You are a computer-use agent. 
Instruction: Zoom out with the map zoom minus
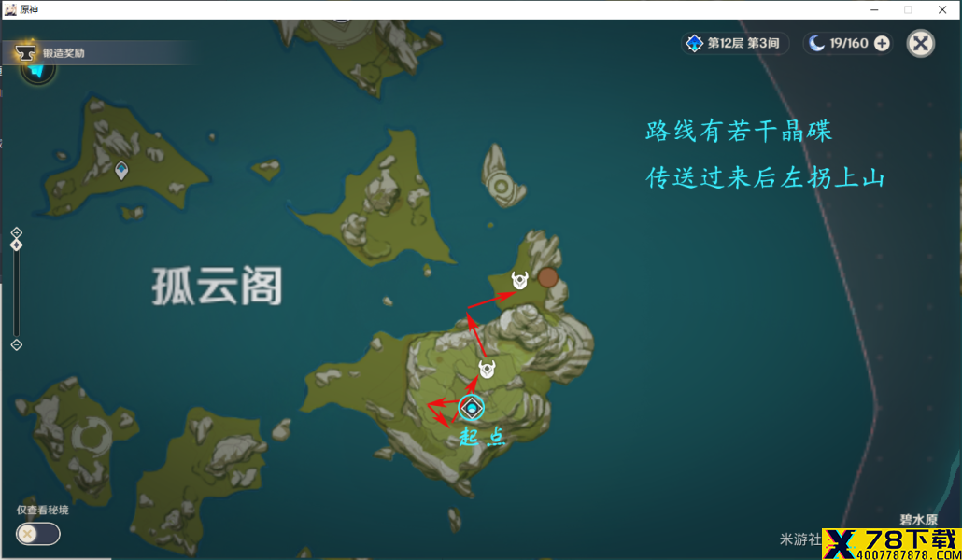click(17, 344)
